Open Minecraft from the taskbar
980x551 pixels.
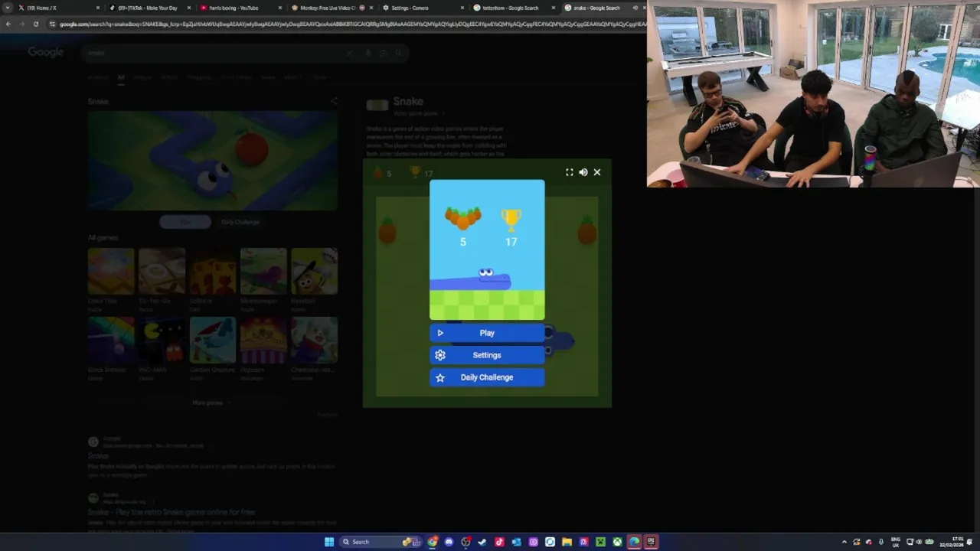600,542
